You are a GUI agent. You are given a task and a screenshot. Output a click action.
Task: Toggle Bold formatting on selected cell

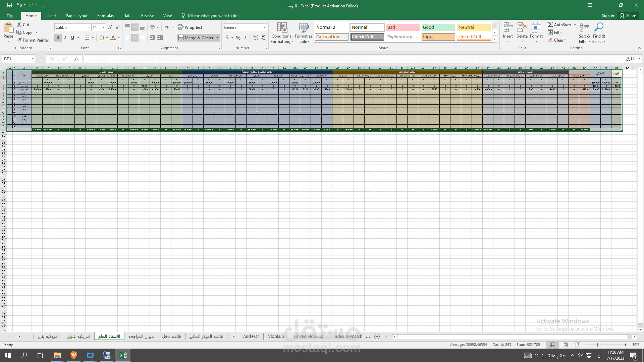coord(58,37)
